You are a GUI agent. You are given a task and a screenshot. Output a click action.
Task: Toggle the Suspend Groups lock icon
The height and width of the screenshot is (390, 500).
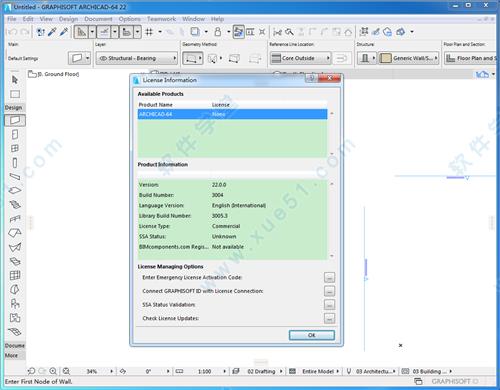coord(218,32)
